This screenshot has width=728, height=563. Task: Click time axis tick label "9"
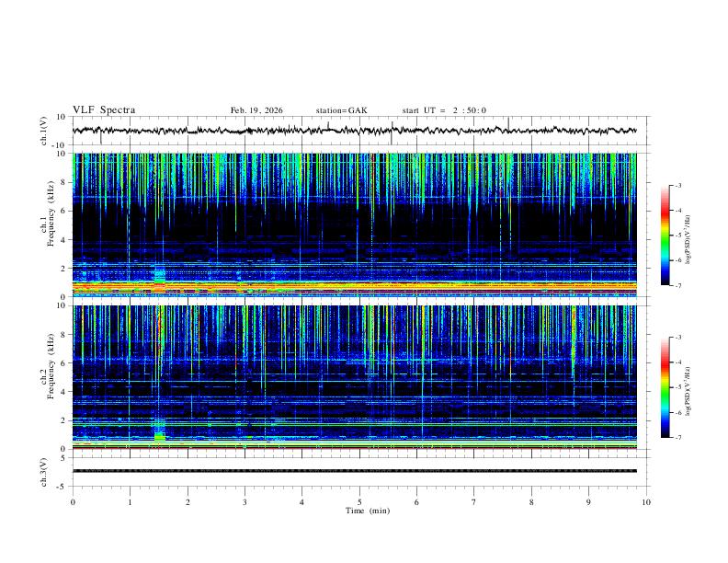tap(588, 502)
